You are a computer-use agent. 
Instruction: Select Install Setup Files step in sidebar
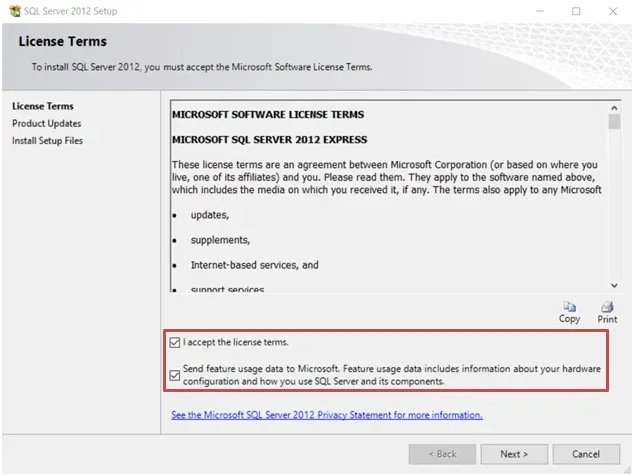(47, 141)
